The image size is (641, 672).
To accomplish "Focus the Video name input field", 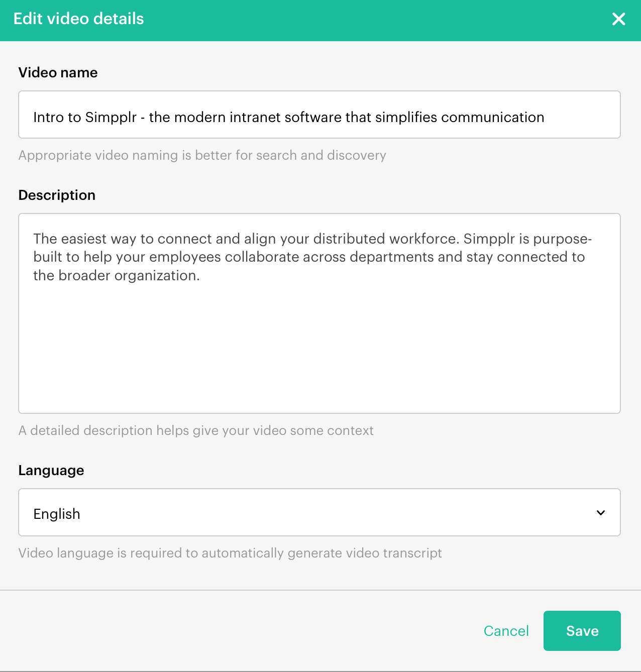I will (319, 115).
